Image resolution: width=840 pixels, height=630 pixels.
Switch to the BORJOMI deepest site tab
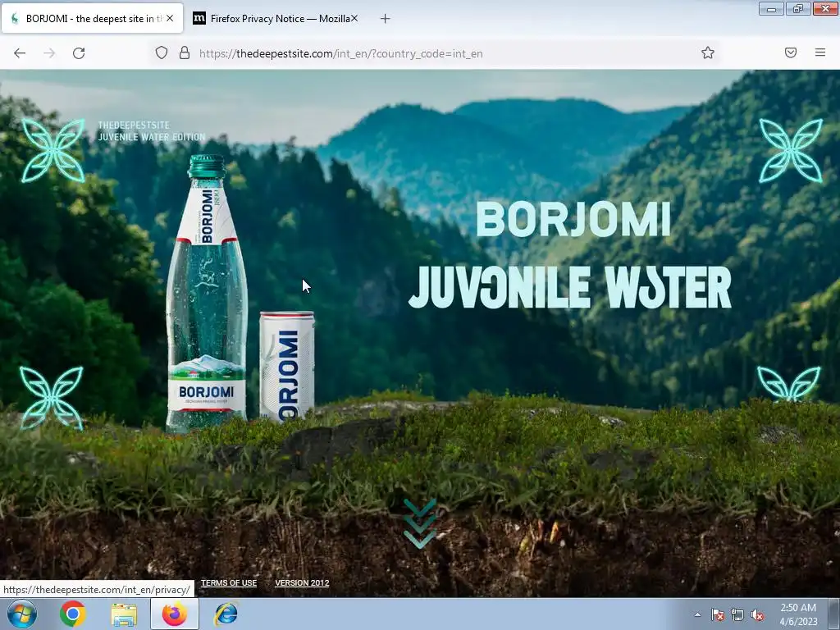(x=92, y=18)
